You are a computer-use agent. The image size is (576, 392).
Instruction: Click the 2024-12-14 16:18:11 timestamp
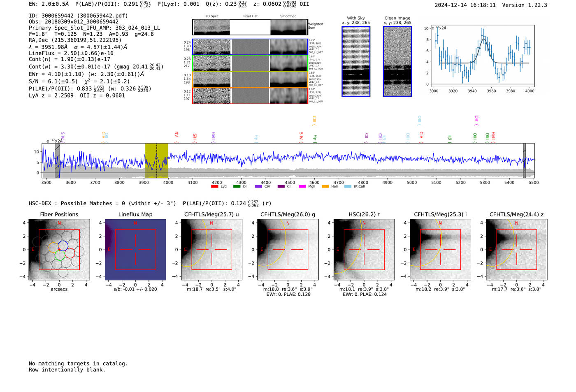pyautogui.click(x=465, y=5)
